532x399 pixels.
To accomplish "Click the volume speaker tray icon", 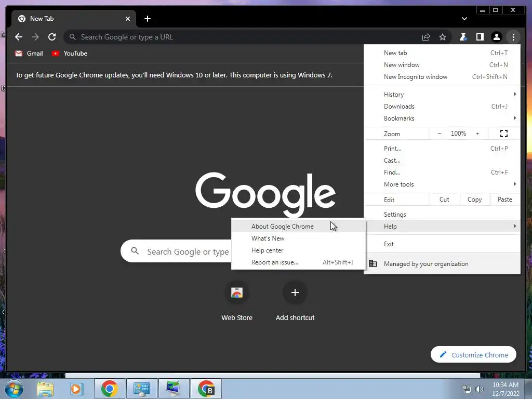I will (x=480, y=389).
